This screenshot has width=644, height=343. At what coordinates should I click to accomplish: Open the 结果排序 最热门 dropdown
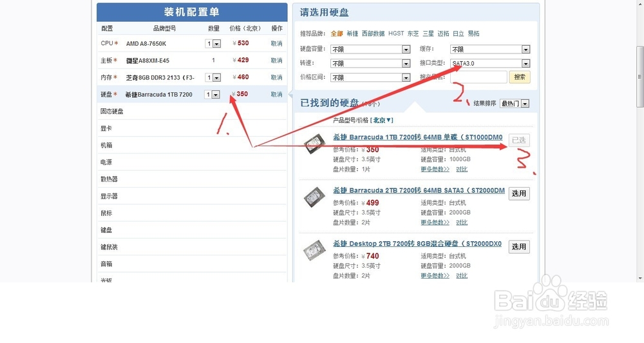click(514, 104)
